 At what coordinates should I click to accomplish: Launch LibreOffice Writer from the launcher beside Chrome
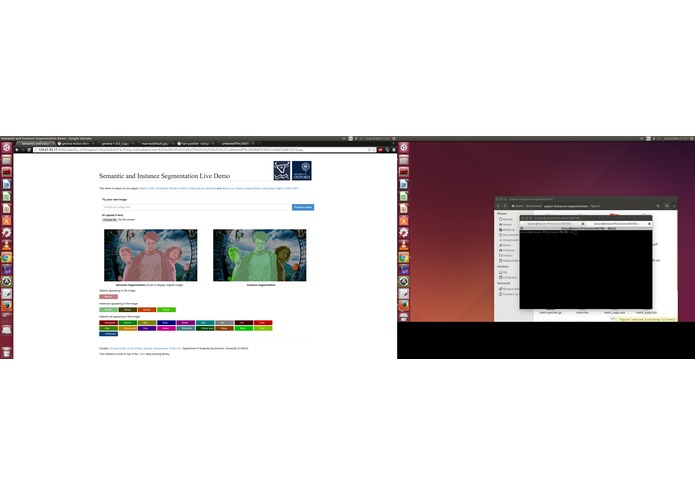point(6,184)
